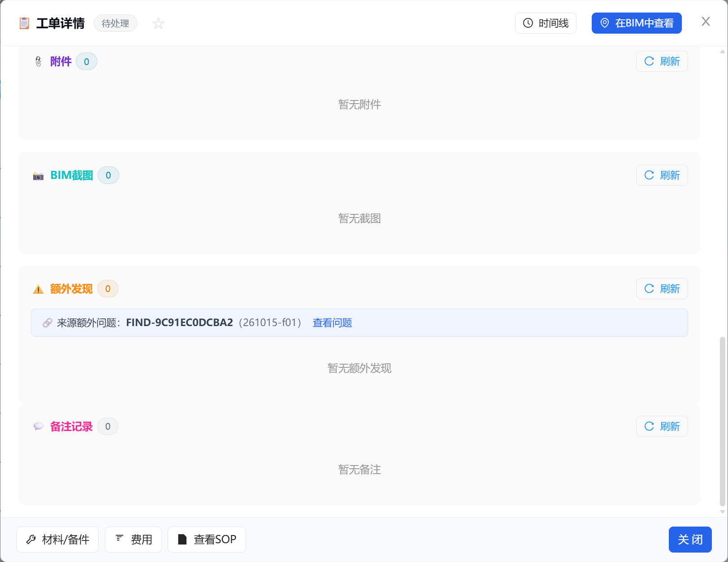Click the warning triangle icon by 额外发现
The image size is (728, 562).
(39, 289)
